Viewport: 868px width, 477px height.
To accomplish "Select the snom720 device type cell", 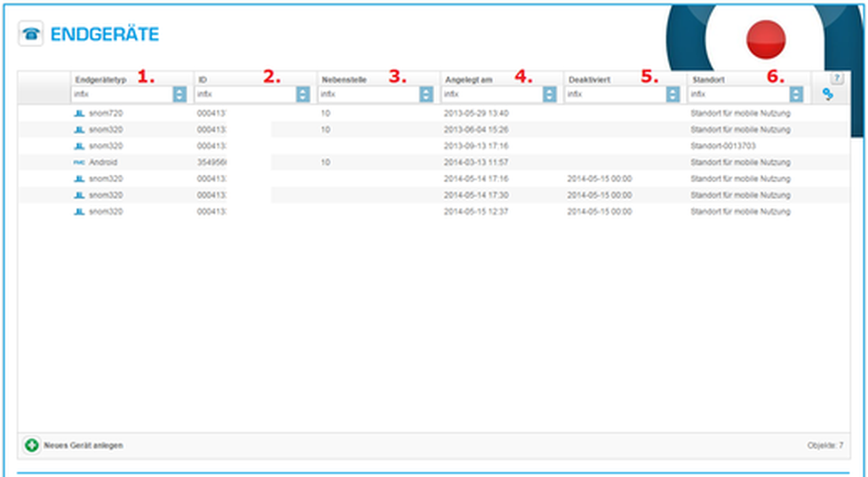I will pyautogui.click(x=106, y=114).
